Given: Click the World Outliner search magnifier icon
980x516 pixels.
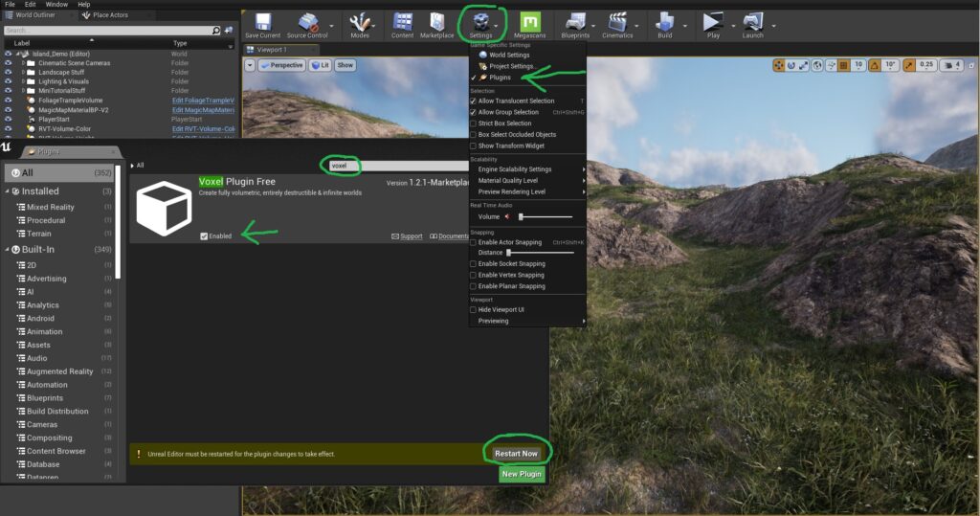Looking at the screenshot, I should pos(216,30).
